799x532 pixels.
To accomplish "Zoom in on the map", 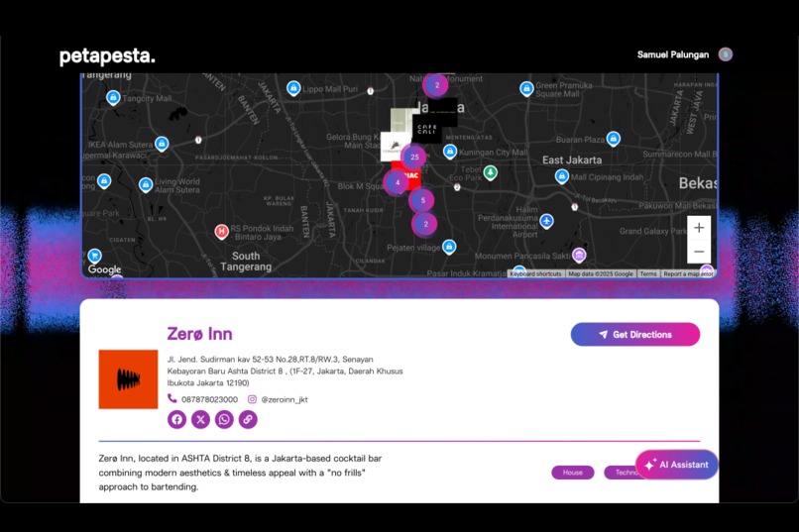I will [x=699, y=228].
